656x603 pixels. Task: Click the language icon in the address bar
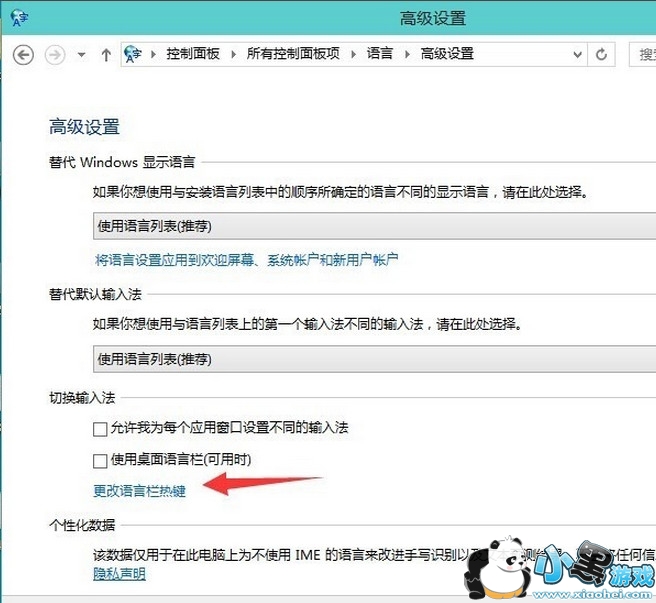coord(133,54)
